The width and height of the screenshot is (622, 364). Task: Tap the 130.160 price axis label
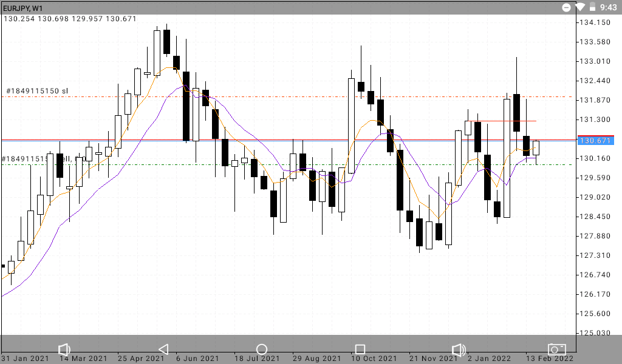coord(595,158)
